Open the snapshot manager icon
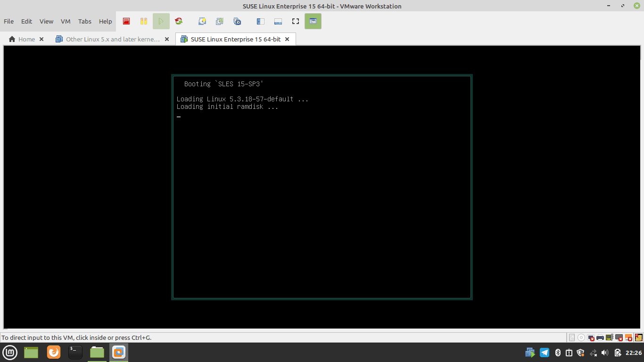Viewport: 644px width, 362px height. coord(237,21)
